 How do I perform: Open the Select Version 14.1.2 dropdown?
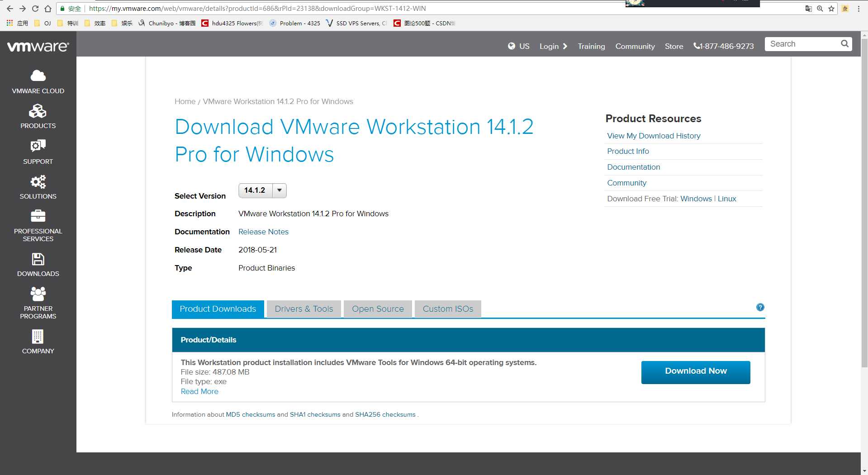262,190
